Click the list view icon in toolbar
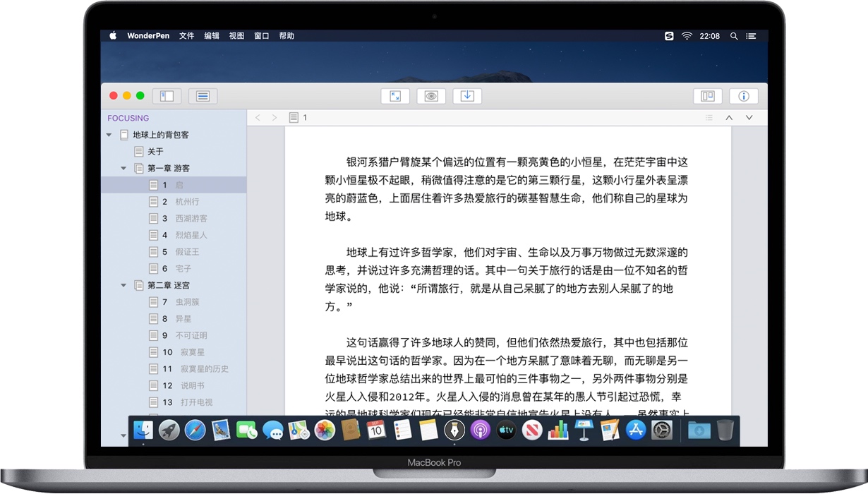Viewport: 868px width, 494px height. [203, 95]
